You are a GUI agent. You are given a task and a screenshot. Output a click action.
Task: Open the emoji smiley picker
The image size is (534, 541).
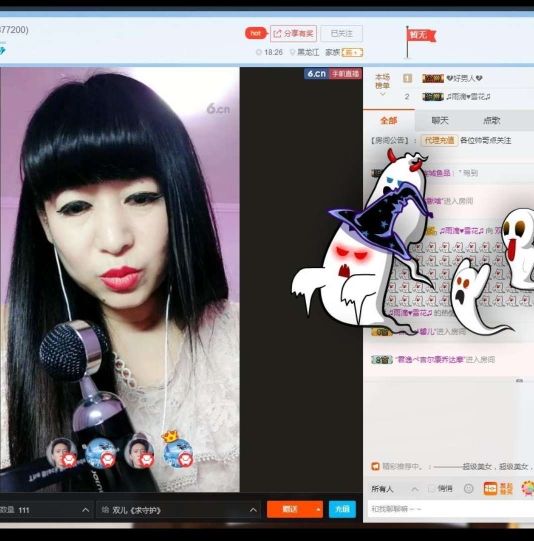[x=468, y=489]
